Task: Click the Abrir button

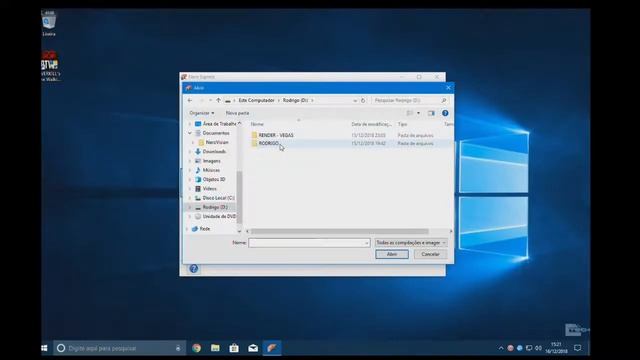Action: click(x=392, y=254)
